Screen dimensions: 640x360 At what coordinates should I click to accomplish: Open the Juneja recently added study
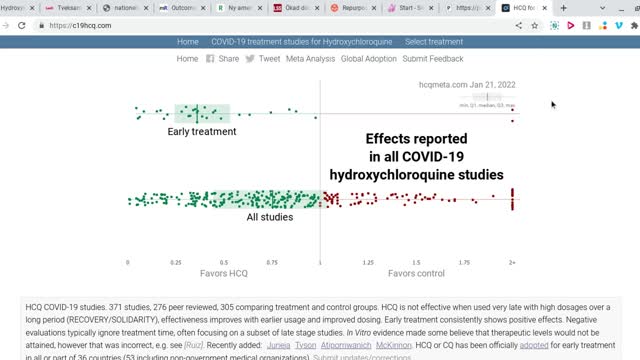pyautogui.click(x=278, y=345)
